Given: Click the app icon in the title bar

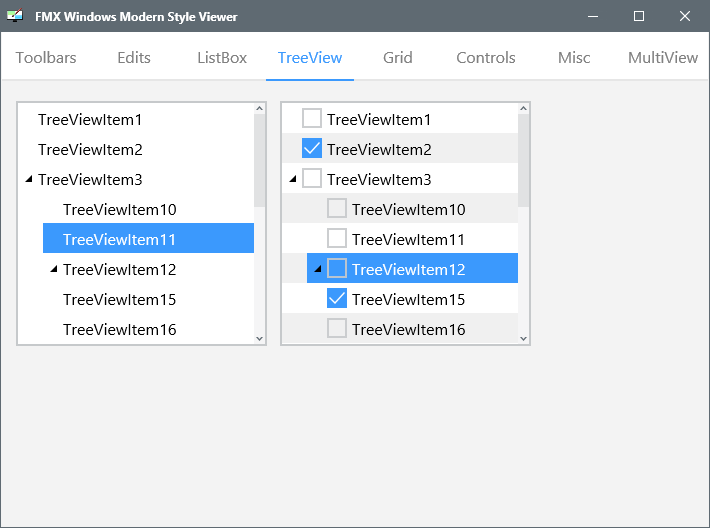Looking at the screenshot, I should 14,16.
